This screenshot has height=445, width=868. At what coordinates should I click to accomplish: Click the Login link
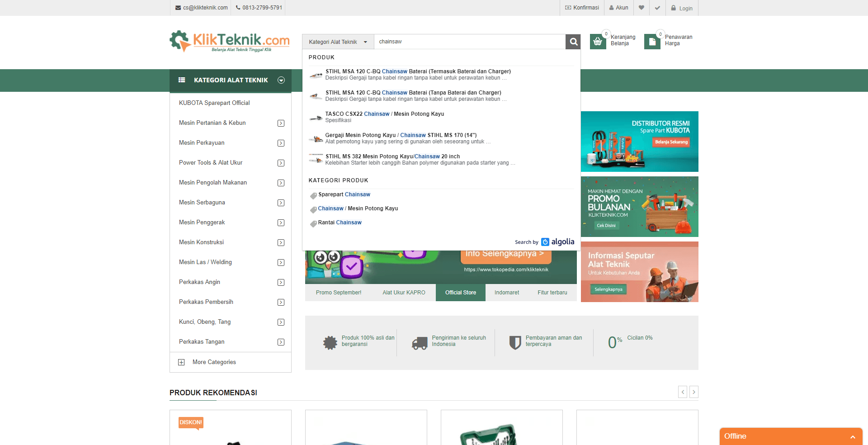click(682, 8)
